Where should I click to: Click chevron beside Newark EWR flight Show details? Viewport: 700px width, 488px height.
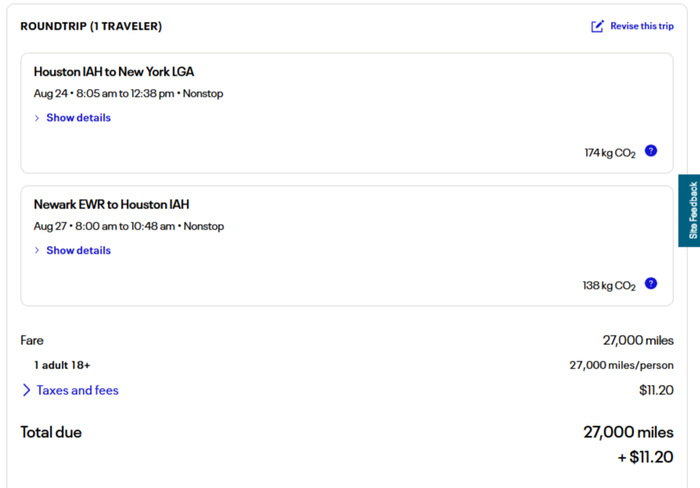(x=37, y=250)
